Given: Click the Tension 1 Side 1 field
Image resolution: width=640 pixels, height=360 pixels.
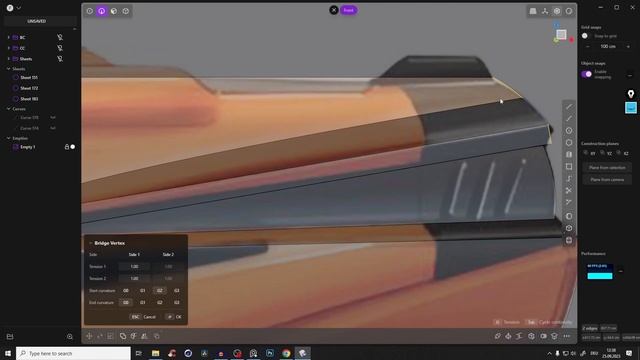Looking at the screenshot, I should pyautogui.click(x=134, y=267).
